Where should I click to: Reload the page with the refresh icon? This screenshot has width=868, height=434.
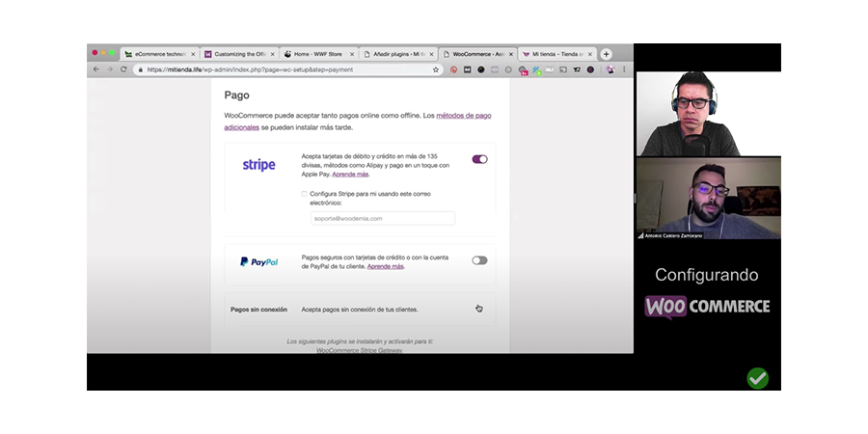point(123,69)
